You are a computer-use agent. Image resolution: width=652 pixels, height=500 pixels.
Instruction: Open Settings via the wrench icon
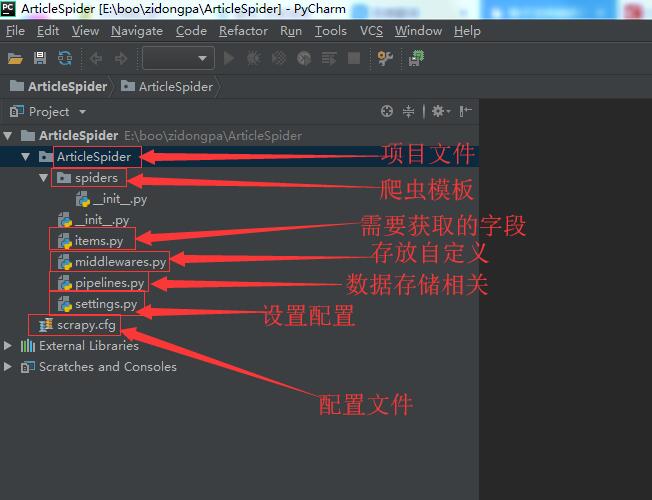(x=385, y=58)
